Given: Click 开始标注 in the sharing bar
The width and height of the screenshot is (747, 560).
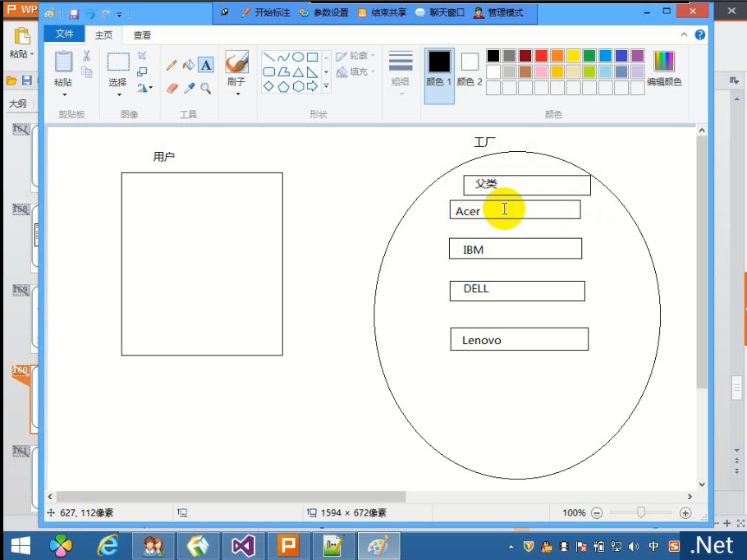Looking at the screenshot, I should (265, 12).
